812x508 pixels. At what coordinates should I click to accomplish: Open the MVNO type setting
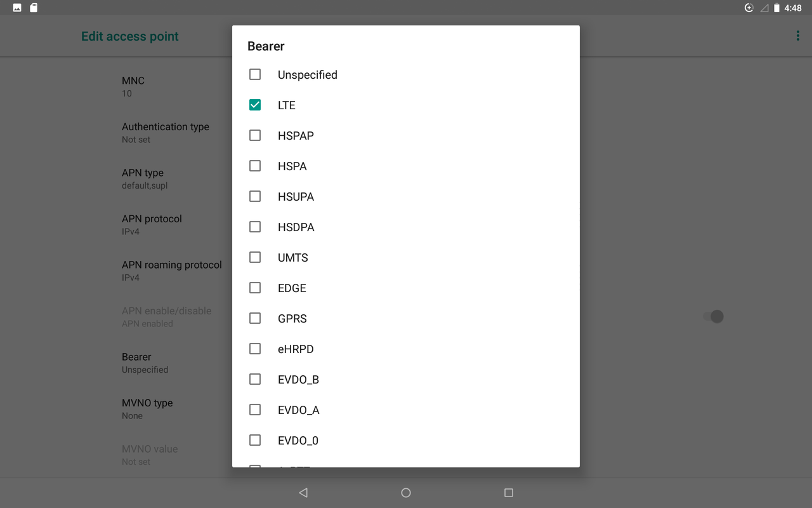147,408
